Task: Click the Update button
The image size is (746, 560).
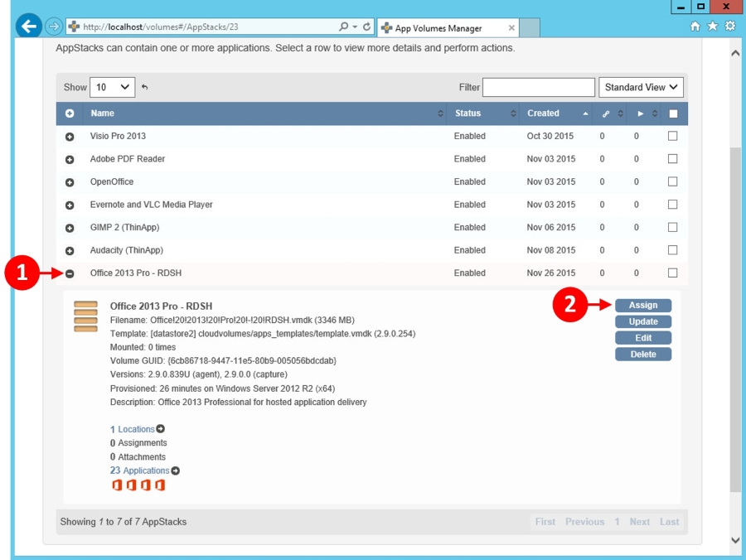Action: coord(643,321)
